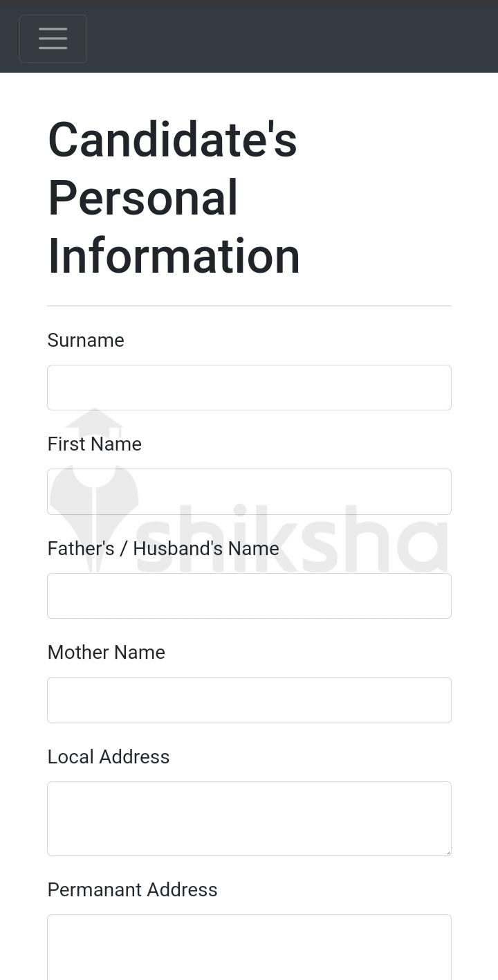Click the resize grip of Local Address box
Viewport: 498px width, 980px height.
[x=448, y=852]
